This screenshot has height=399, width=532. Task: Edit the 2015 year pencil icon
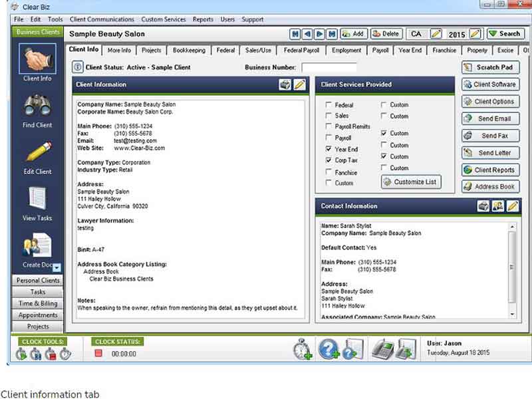(x=475, y=34)
